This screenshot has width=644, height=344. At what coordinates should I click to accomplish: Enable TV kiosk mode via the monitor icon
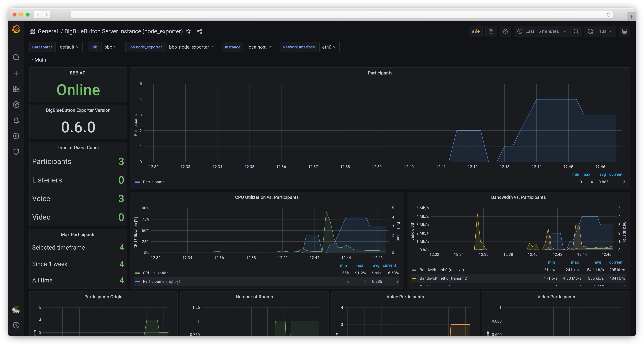(624, 31)
